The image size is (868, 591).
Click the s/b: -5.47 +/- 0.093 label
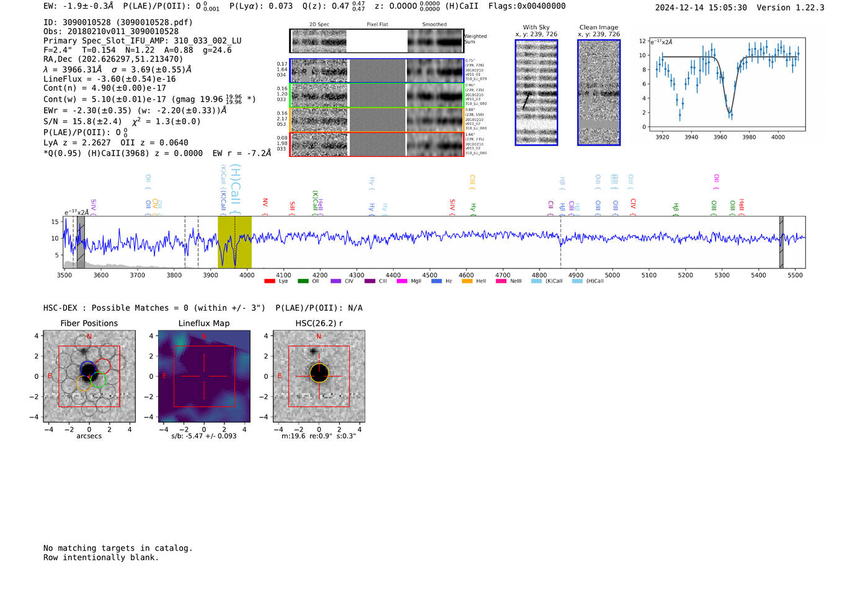pos(204,436)
